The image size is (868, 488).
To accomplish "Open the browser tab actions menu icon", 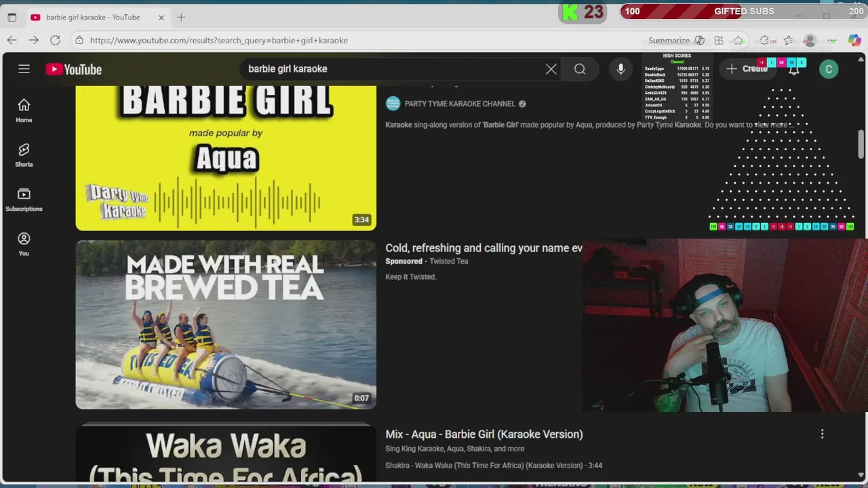I will coord(12,17).
